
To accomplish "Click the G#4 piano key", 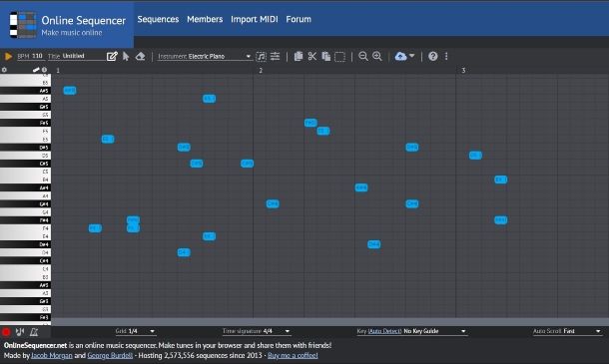I will [x=25, y=203].
